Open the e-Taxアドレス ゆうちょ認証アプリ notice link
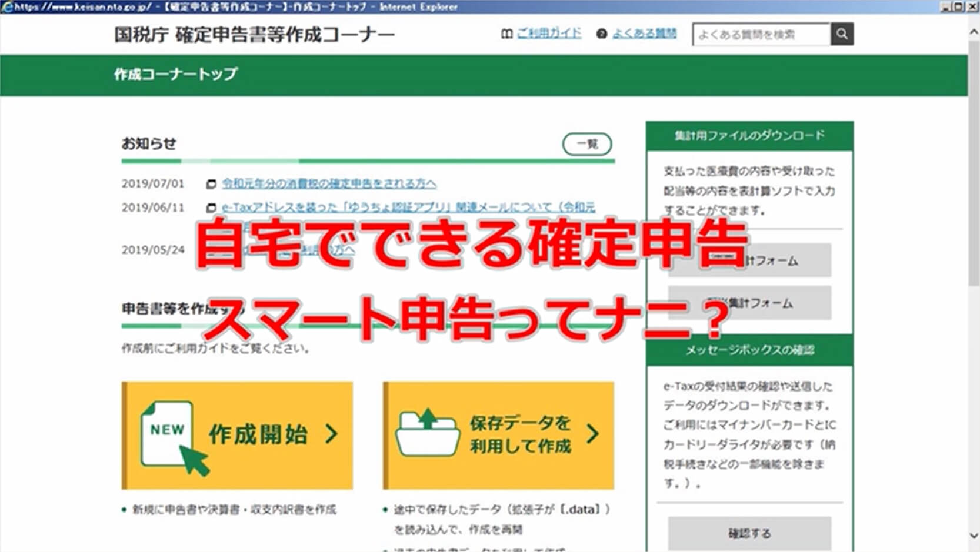 [408, 208]
